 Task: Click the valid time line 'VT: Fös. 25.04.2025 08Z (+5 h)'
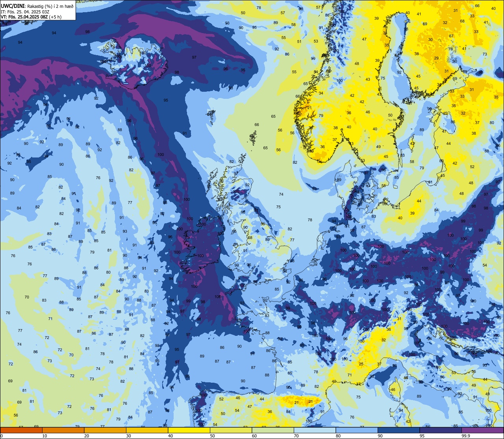31,17
